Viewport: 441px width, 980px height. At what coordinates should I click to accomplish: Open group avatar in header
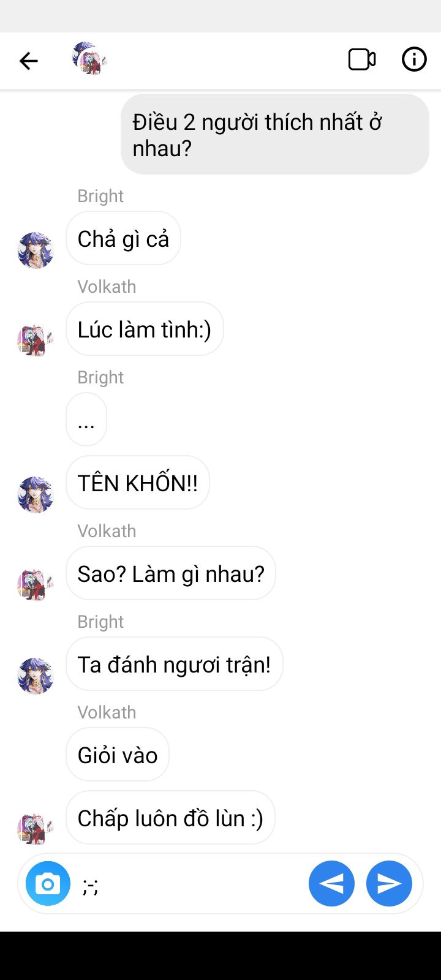click(89, 59)
